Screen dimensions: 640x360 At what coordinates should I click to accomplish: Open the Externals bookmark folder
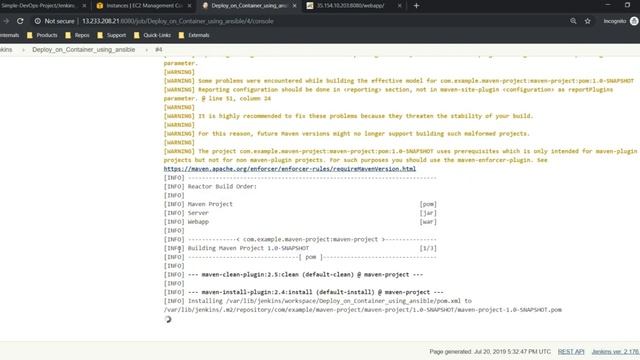pyautogui.click(x=194, y=35)
